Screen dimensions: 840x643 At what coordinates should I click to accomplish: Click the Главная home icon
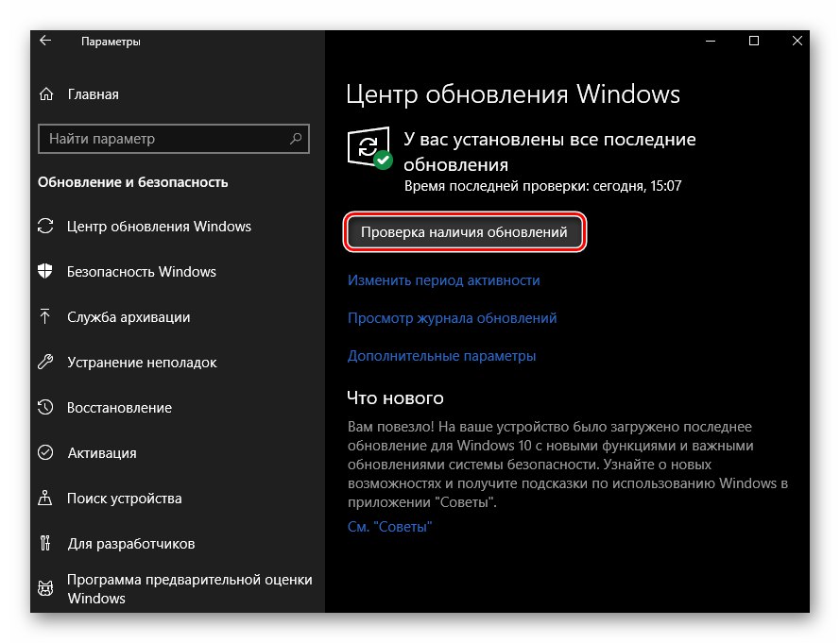point(45,94)
